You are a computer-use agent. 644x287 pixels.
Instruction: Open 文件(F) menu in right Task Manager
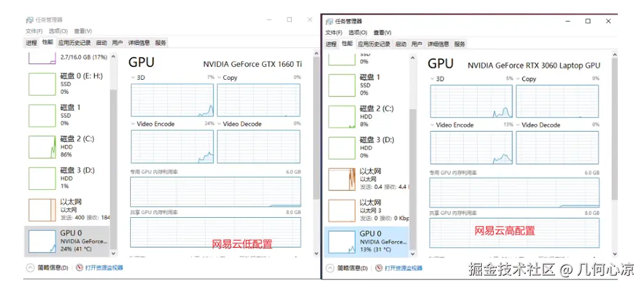(334, 33)
